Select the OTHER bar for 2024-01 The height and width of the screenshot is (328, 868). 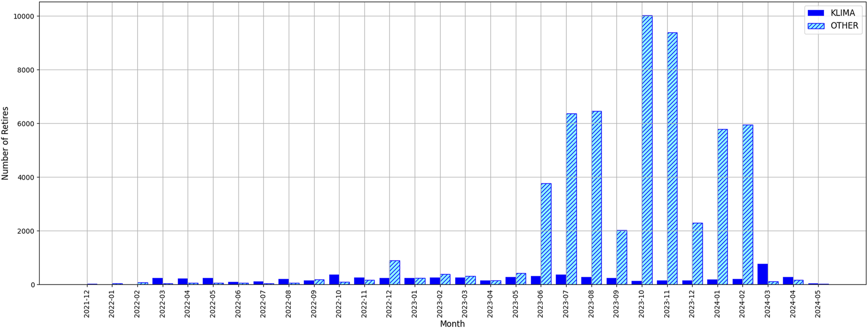[x=723, y=207]
